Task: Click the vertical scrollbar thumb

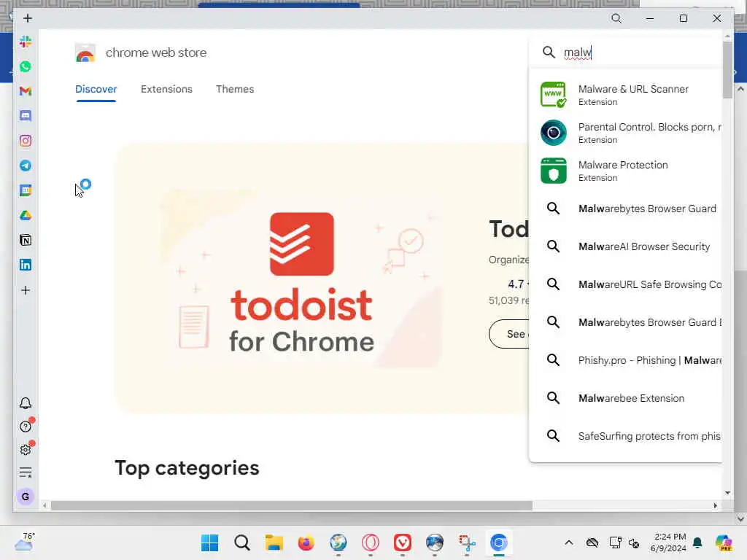Action: pos(727,70)
